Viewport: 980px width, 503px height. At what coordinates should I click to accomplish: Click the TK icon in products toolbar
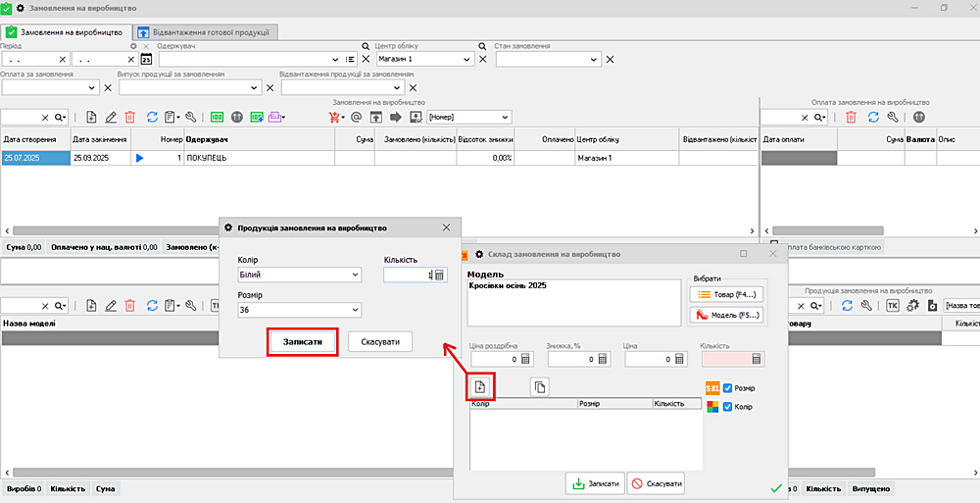[x=892, y=306]
